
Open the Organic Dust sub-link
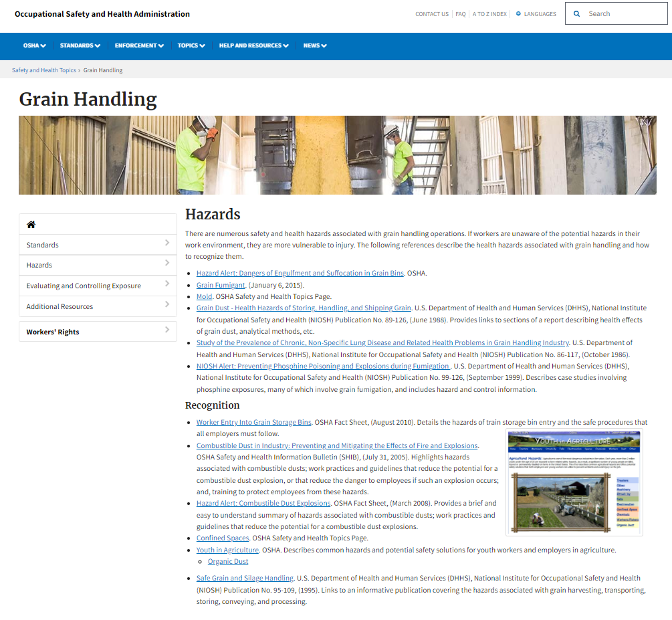228,562
